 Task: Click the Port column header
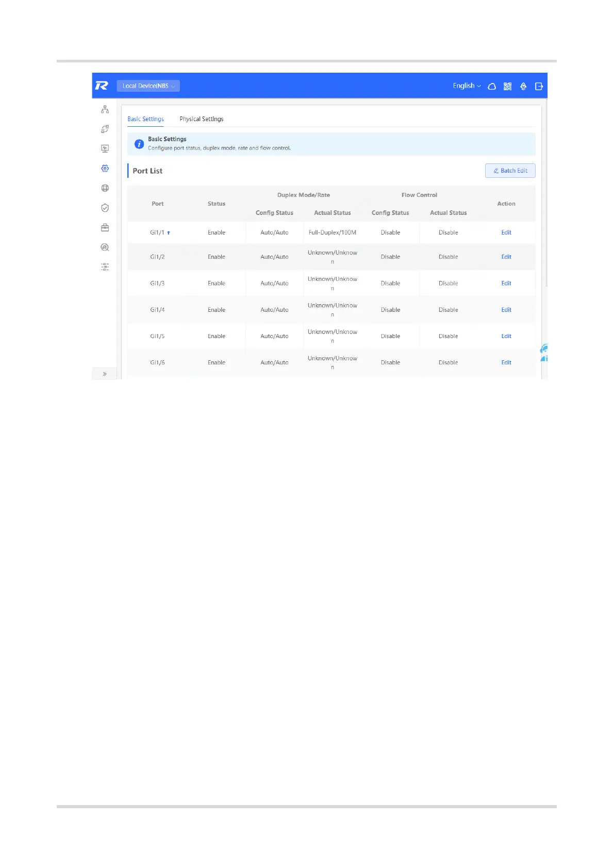(x=158, y=204)
